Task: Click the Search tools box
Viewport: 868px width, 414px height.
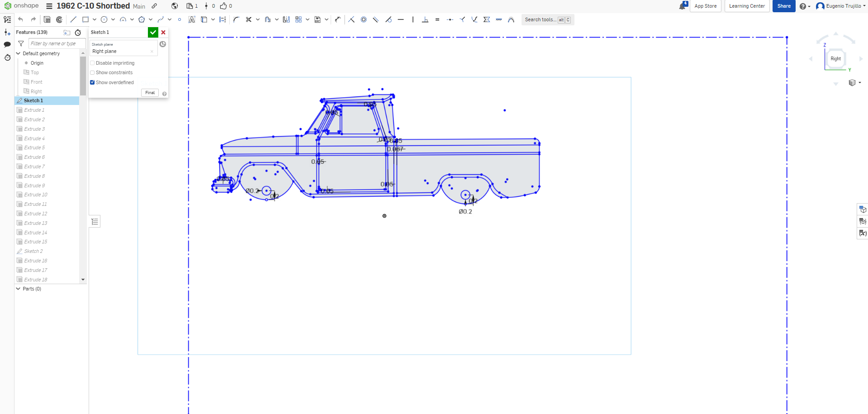Action: pyautogui.click(x=547, y=19)
